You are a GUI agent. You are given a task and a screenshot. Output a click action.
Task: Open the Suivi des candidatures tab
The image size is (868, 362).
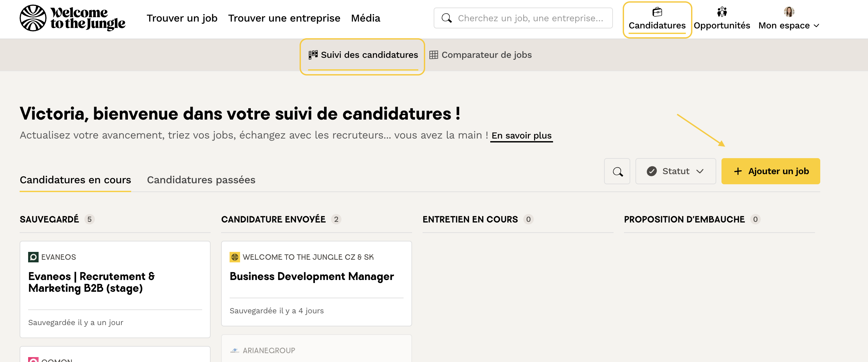pos(363,55)
